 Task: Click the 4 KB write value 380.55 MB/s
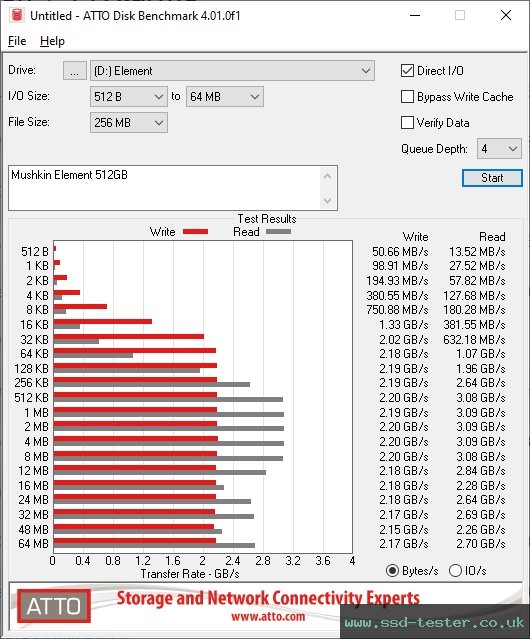click(397, 295)
